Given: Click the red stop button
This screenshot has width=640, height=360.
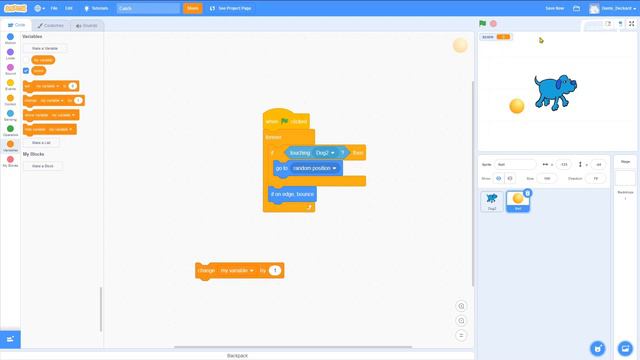Looking at the screenshot, I should (493, 24).
